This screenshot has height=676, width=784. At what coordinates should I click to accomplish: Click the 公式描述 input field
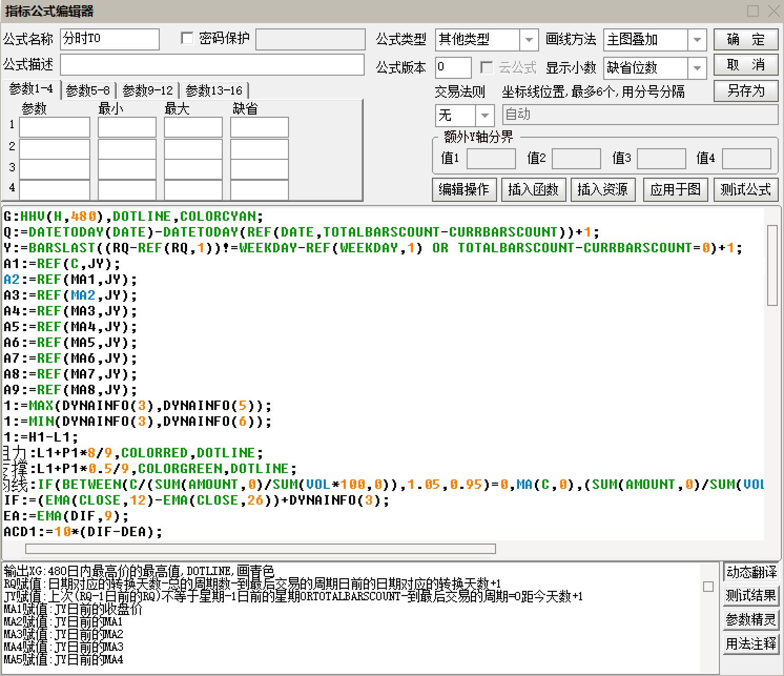[x=212, y=65]
